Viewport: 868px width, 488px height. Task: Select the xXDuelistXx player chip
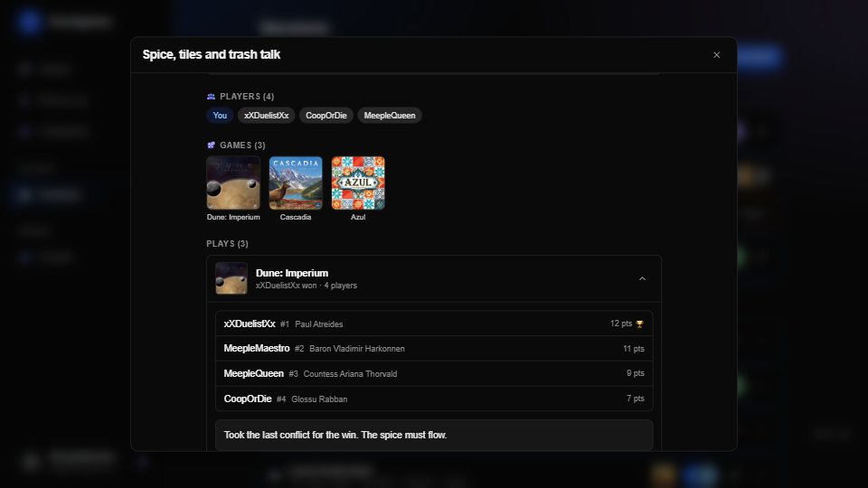(266, 115)
